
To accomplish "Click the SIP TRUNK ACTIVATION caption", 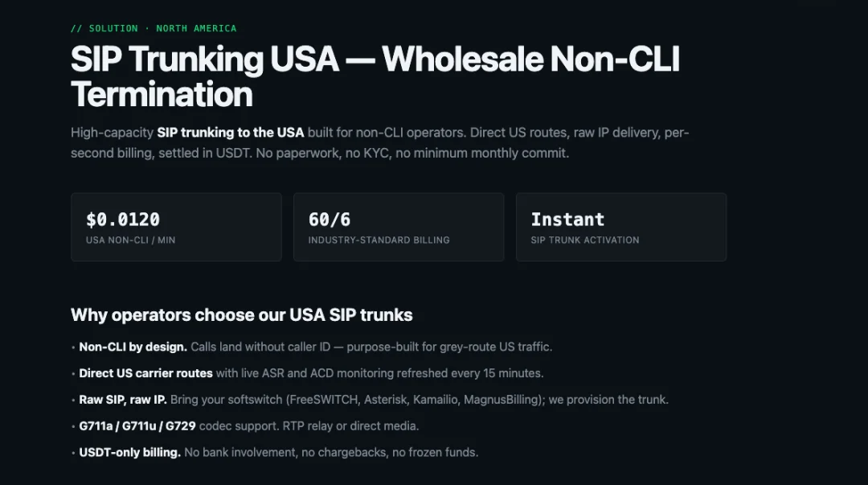I will tap(585, 240).
